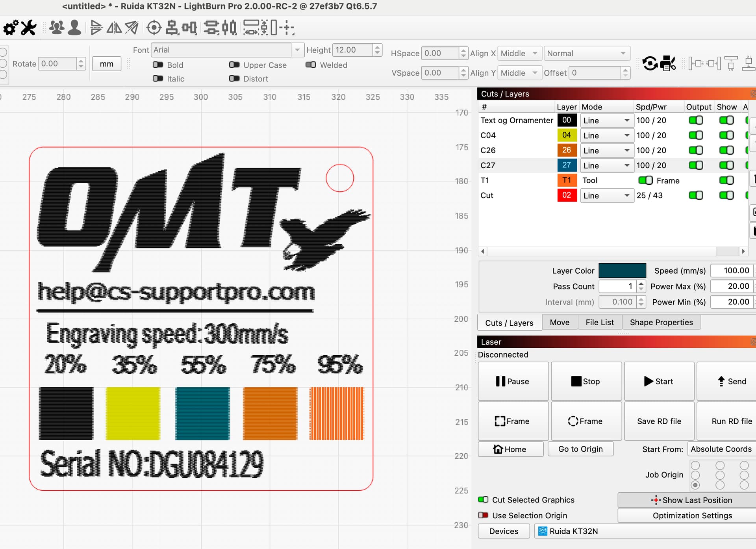The height and width of the screenshot is (549, 756).
Task: Click the Stop button
Action: click(x=586, y=381)
